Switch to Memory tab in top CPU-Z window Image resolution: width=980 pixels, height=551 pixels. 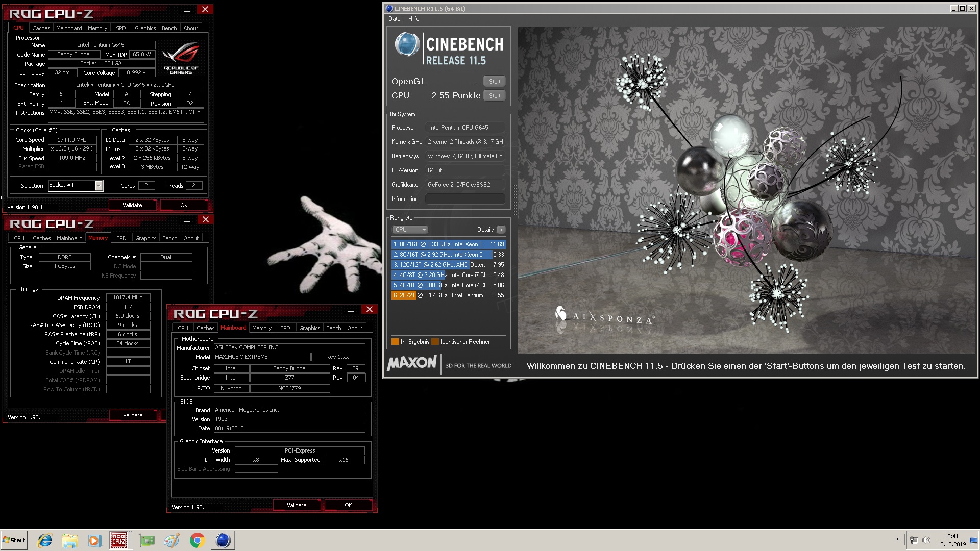coord(97,28)
